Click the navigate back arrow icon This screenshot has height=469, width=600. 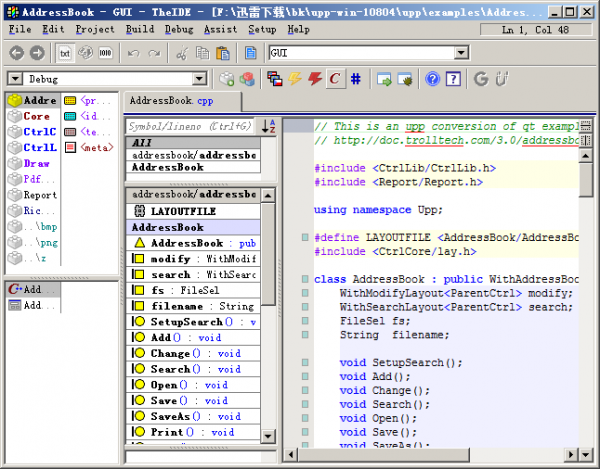tap(16, 52)
